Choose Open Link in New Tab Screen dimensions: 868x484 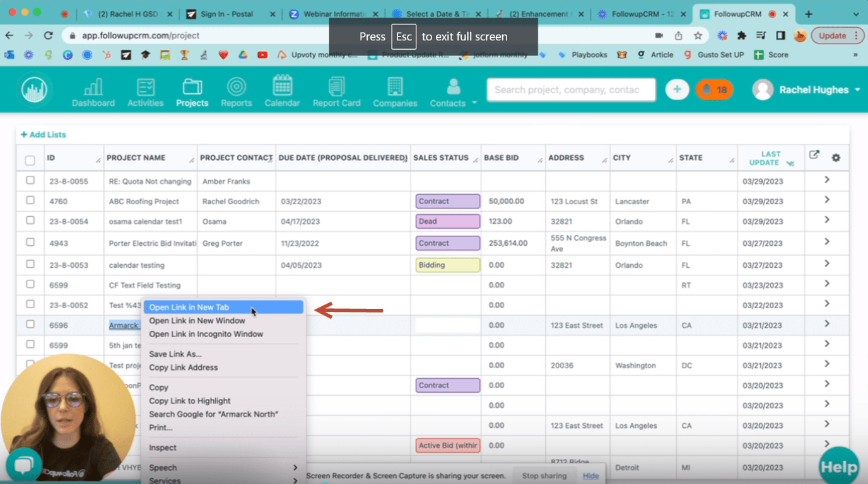point(189,308)
